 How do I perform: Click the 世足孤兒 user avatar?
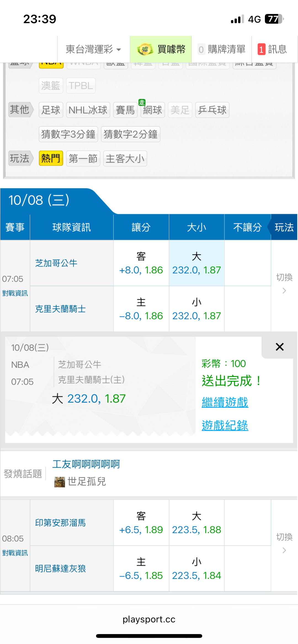click(x=60, y=482)
